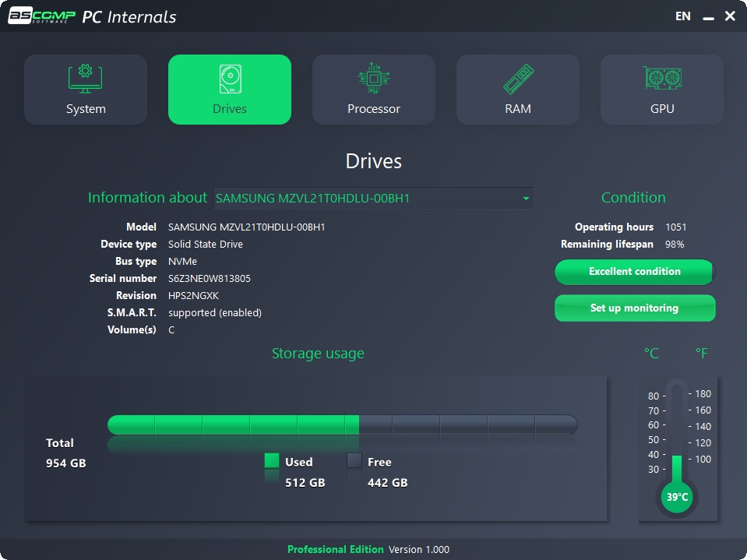This screenshot has height=560, width=747.
Task: Click the hard drive icon in Drives tab
Action: (x=230, y=79)
